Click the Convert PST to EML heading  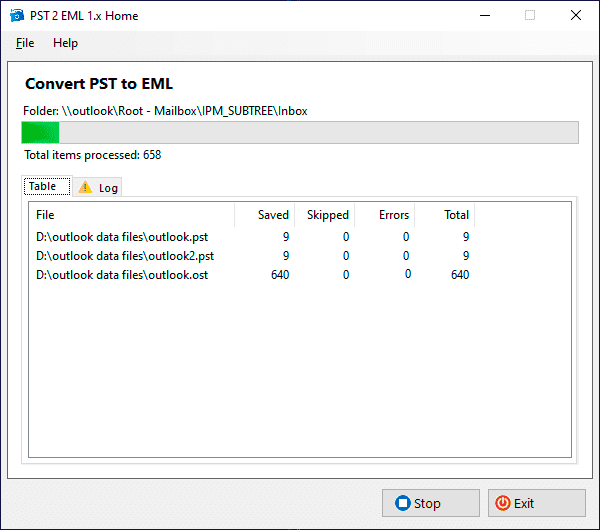(x=99, y=84)
